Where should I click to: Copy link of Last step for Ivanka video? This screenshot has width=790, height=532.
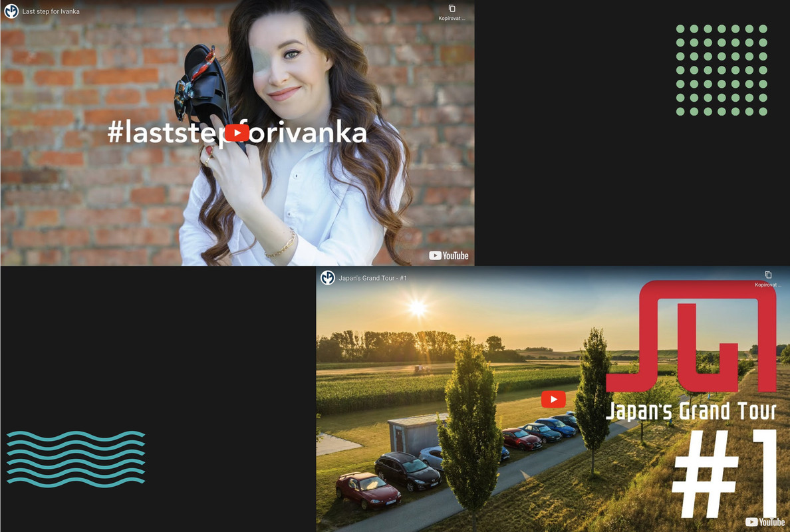(x=452, y=12)
